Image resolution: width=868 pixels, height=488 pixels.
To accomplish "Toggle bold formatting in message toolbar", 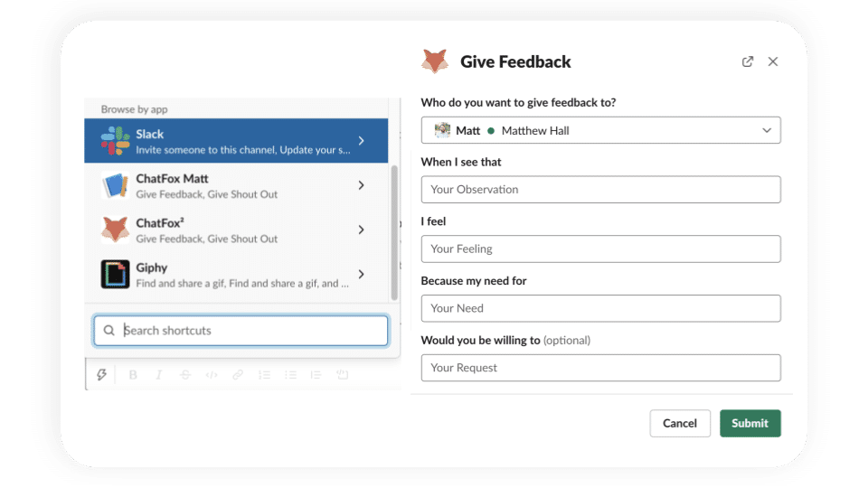I will (133, 375).
